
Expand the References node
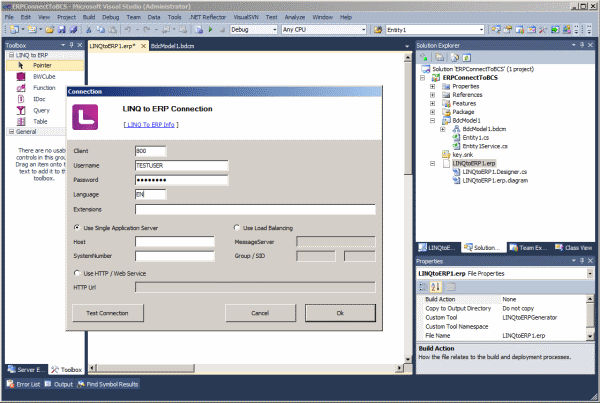coord(432,95)
